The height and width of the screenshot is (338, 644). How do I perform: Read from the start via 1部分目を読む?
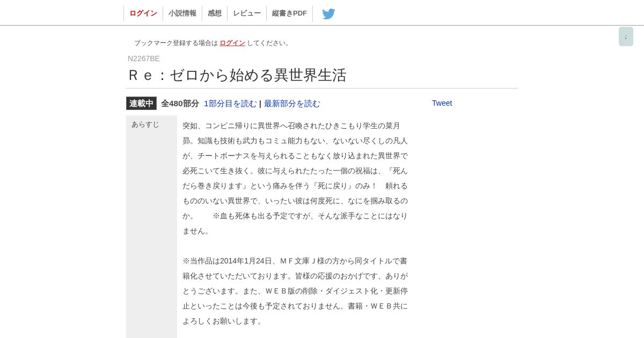point(230,104)
